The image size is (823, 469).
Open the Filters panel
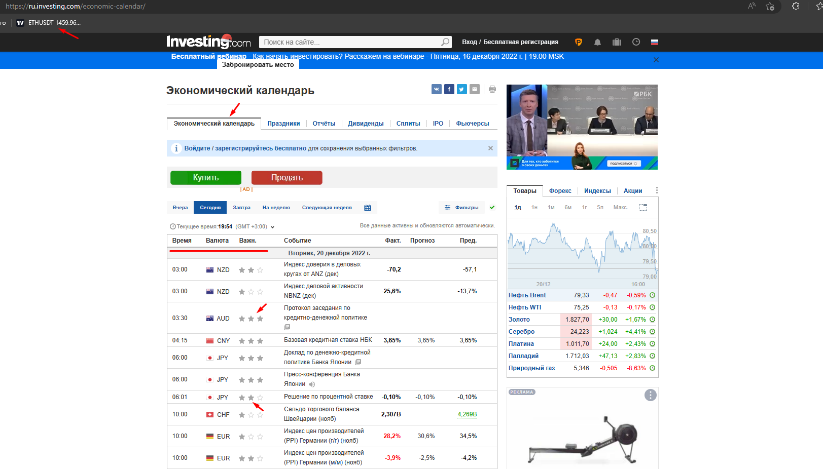[461, 208]
